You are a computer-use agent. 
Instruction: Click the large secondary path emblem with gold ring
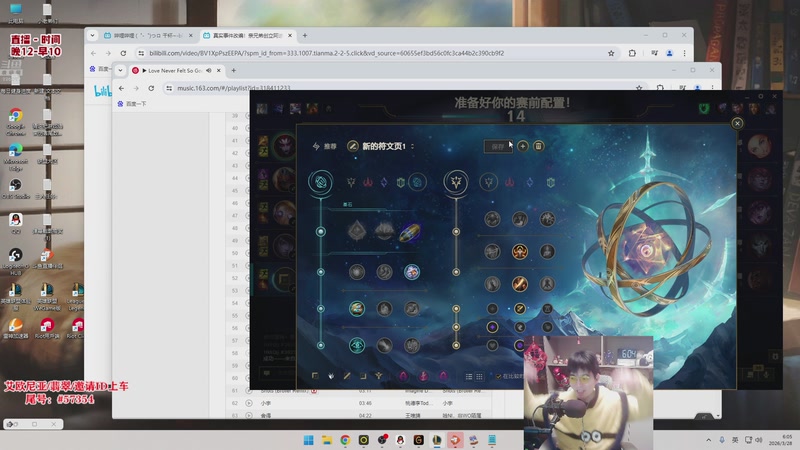click(x=456, y=182)
